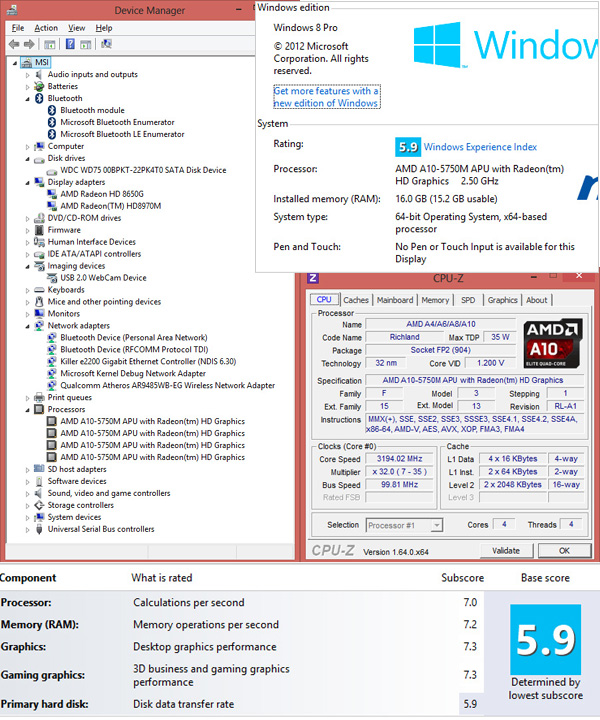The height and width of the screenshot is (720, 600).
Task: Click the Validate button in CPU-Z
Action: pyautogui.click(x=506, y=551)
